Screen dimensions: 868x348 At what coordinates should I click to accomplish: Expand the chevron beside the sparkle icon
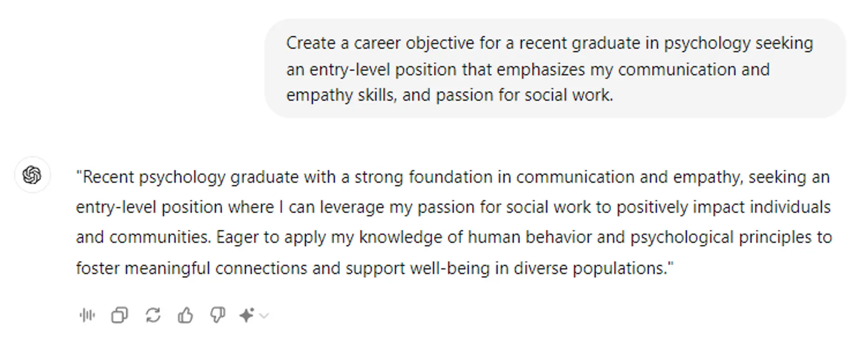pos(264,316)
